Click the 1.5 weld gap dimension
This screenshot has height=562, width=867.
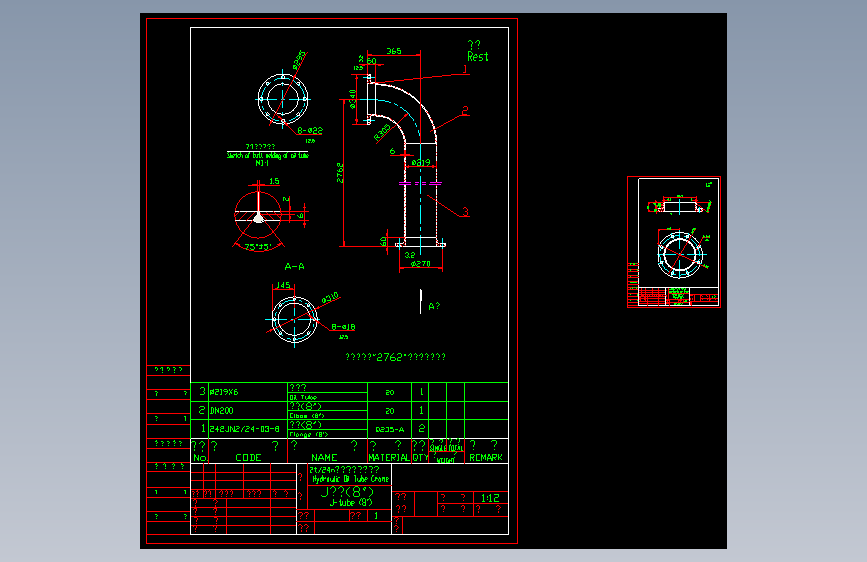tap(274, 181)
